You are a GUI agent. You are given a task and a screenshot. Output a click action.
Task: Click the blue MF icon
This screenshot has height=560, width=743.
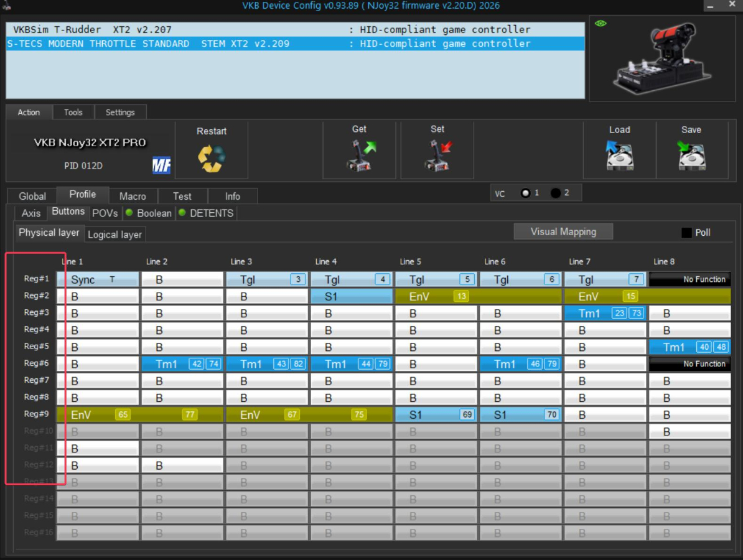[161, 166]
